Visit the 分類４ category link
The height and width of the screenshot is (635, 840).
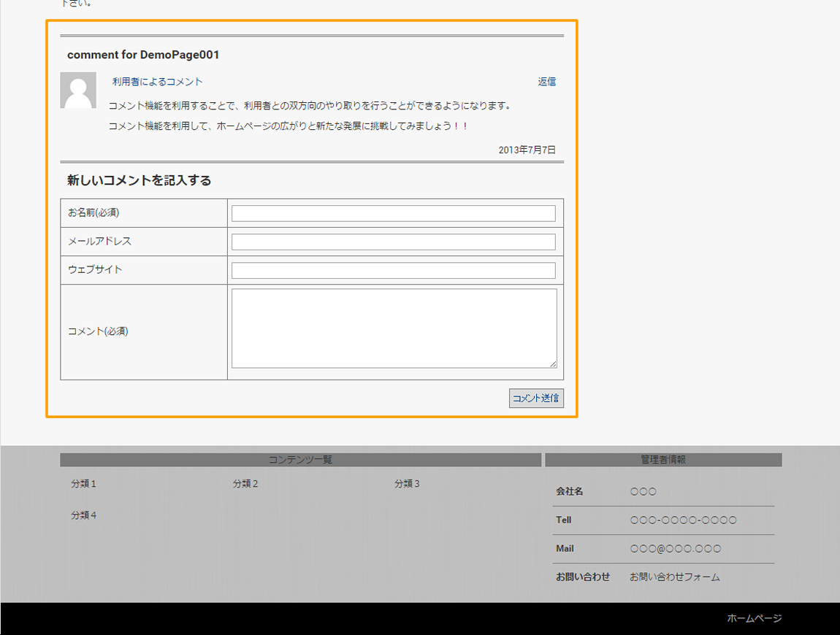coord(83,515)
